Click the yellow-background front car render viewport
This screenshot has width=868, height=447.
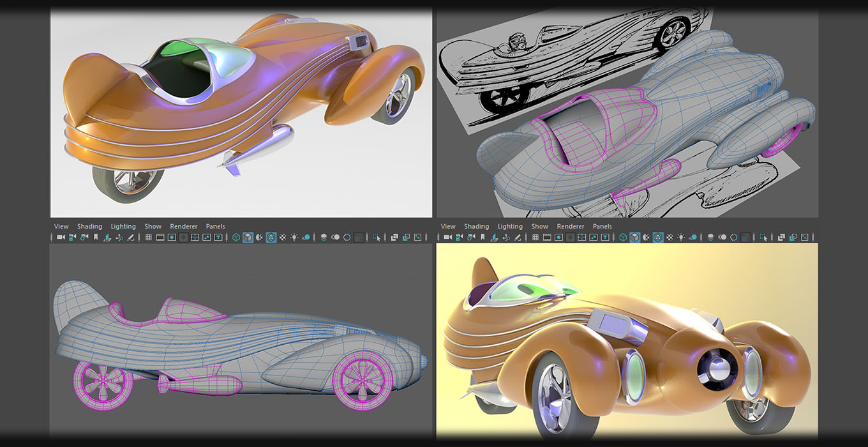(627, 342)
